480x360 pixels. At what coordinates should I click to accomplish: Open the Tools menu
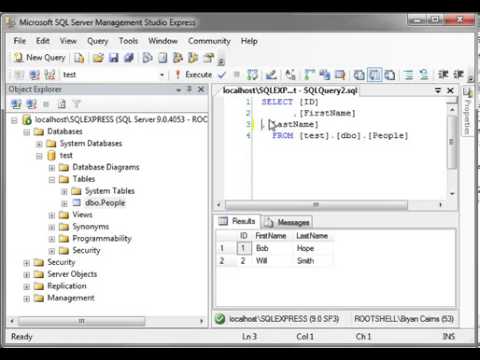coord(128,41)
